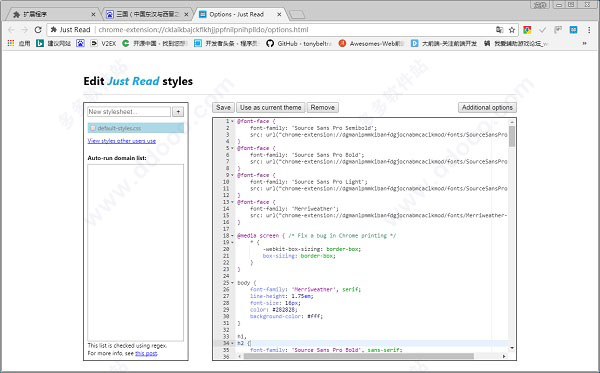Viewport: 600px width, 373px height.
Task: Open the 应用 apps shortcut in bookmarks bar
Action: point(19,43)
